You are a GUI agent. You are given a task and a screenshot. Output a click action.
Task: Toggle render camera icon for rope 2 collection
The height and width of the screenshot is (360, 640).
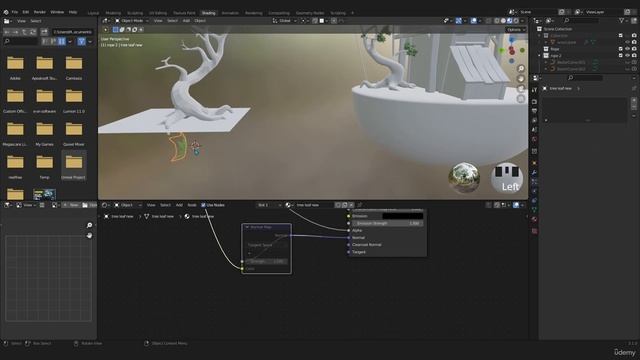tap(634, 56)
